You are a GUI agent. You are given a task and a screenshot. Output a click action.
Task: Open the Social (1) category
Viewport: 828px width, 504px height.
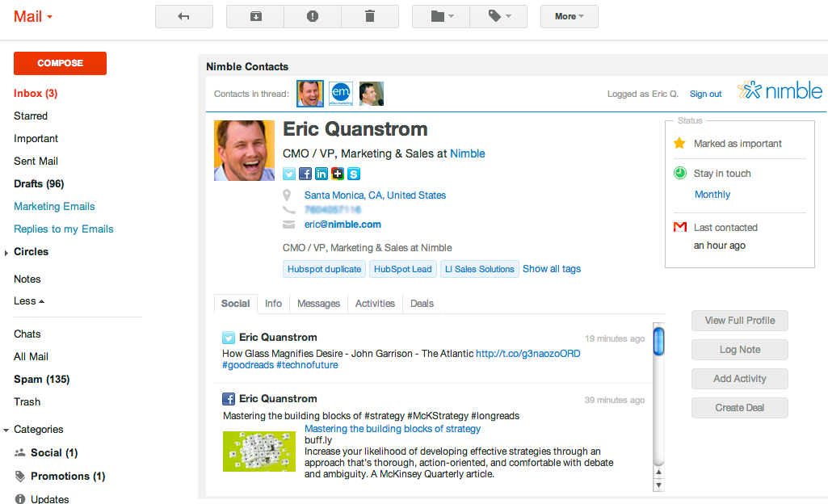pyautogui.click(x=54, y=453)
